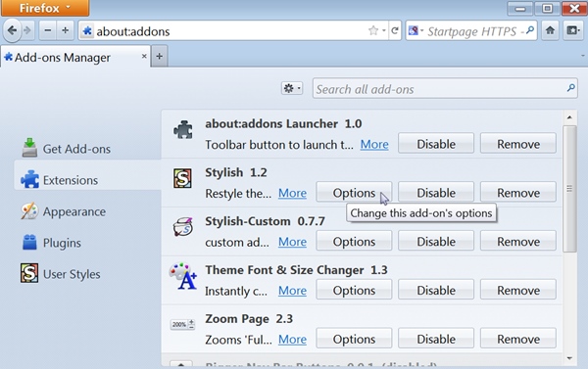This screenshot has height=369, width=588.
Task: Open the Firefox menu button
Action: pos(45,8)
